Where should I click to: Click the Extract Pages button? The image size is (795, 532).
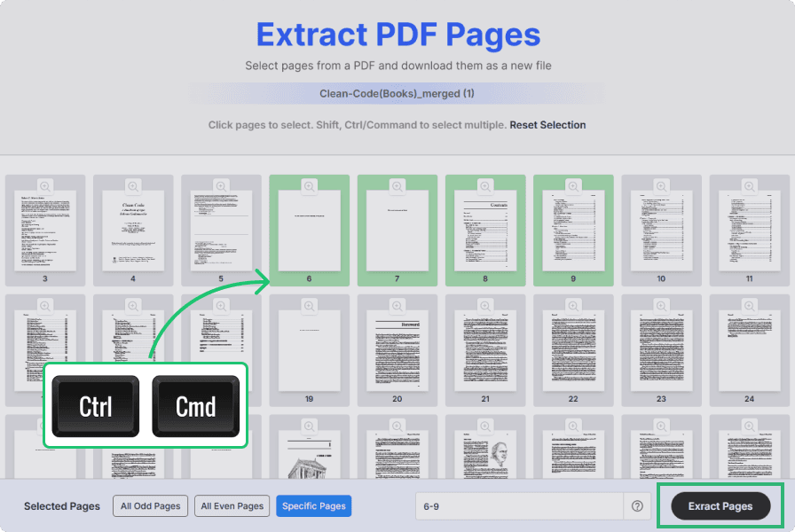pos(720,505)
